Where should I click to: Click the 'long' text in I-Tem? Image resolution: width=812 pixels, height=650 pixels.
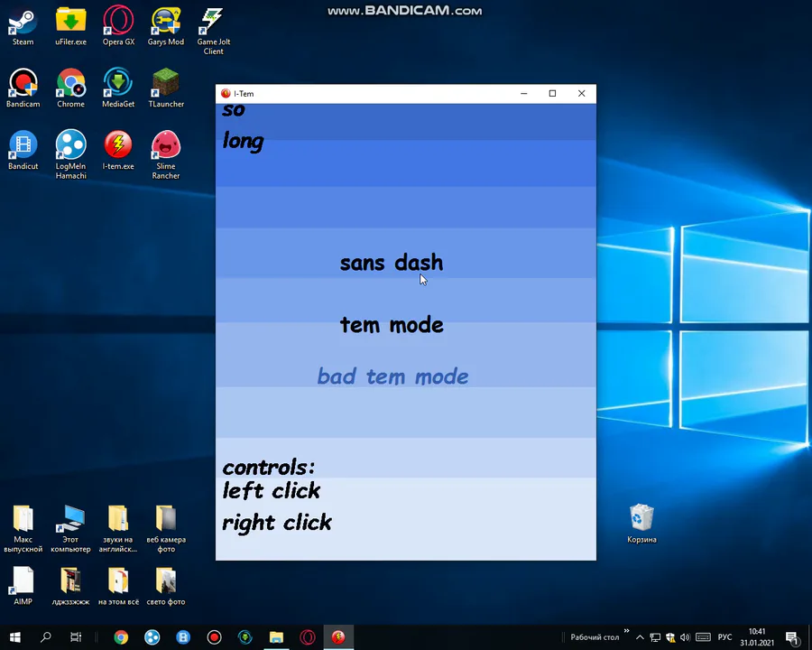point(243,141)
